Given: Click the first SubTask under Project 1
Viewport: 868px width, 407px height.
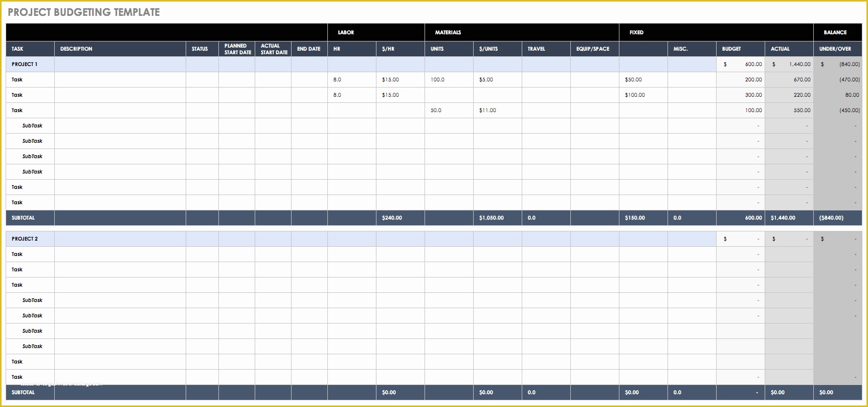Looking at the screenshot, I should tap(32, 125).
